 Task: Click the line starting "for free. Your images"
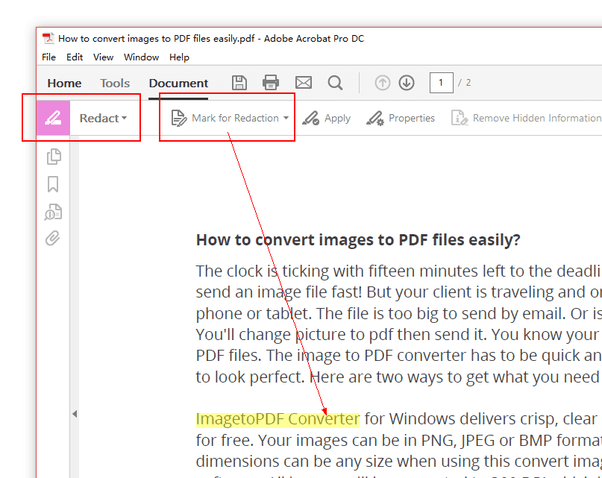[x=399, y=440]
